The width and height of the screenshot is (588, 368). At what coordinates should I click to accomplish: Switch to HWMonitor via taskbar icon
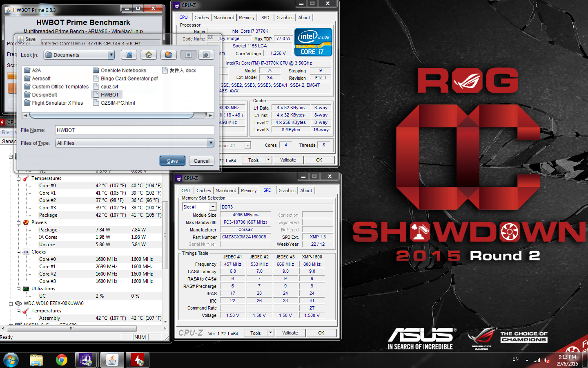[x=138, y=360]
